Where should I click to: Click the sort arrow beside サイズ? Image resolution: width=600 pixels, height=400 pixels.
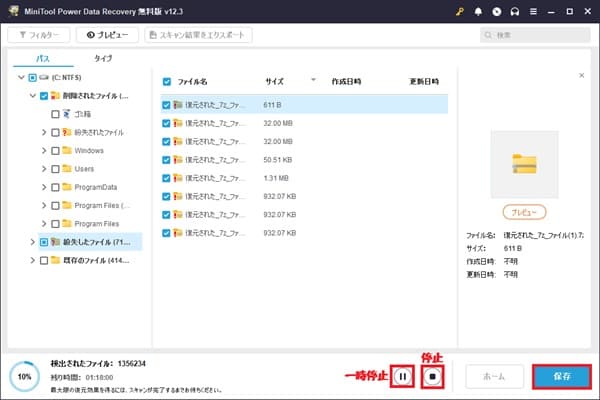click(313, 80)
